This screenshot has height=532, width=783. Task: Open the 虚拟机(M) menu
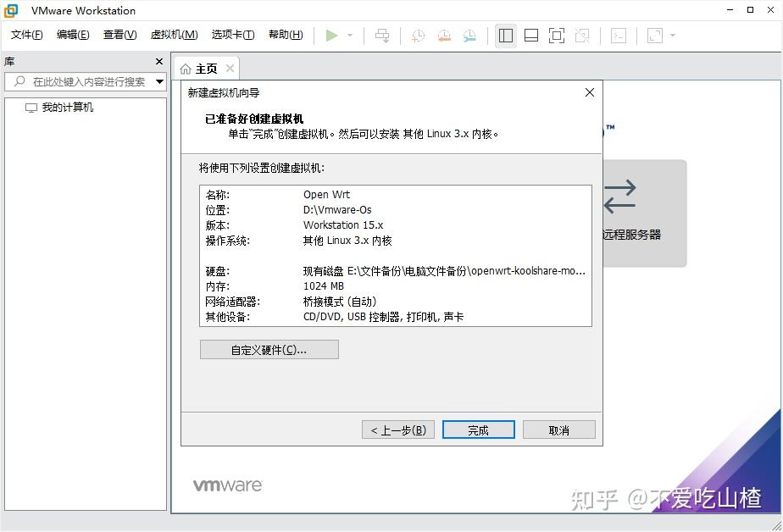pyautogui.click(x=175, y=35)
